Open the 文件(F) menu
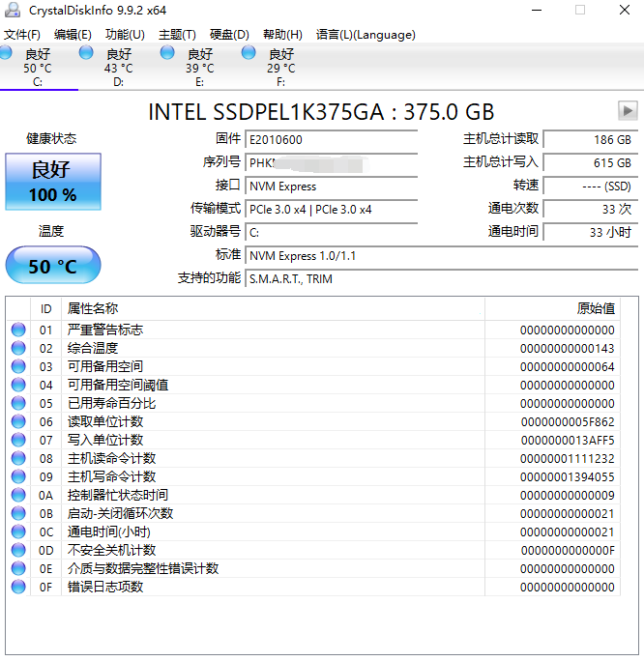Viewport: 644px width, 661px height. click(x=22, y=35)
